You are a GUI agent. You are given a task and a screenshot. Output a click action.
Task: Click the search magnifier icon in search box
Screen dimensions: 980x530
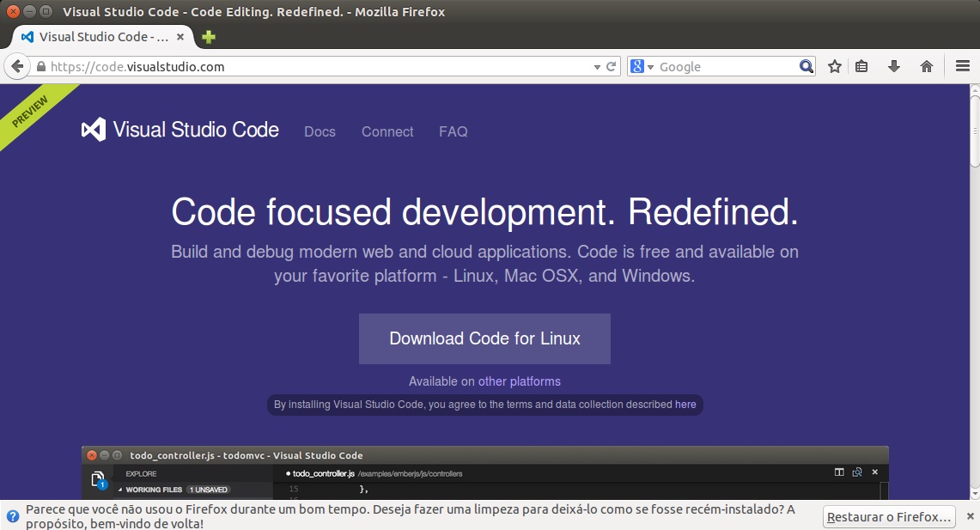(806, 67)
